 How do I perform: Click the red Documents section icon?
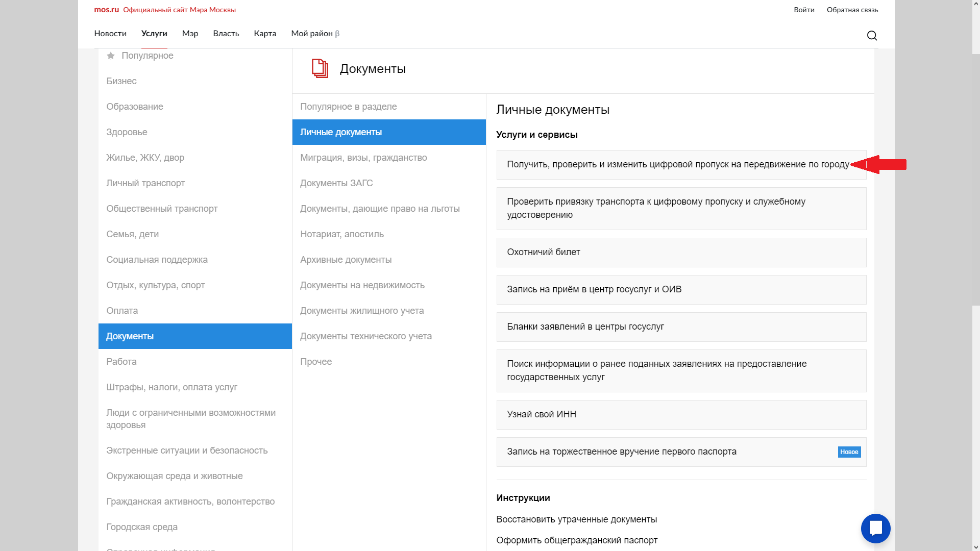coord(320,68)
